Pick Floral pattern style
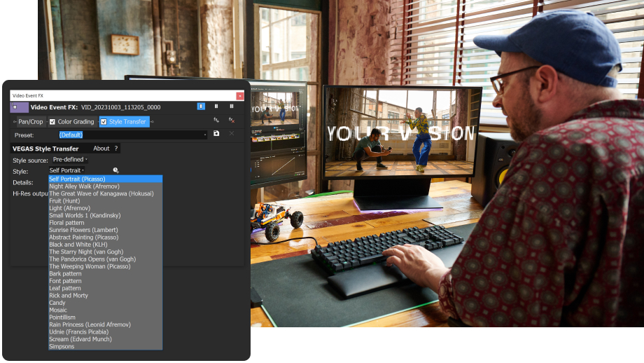 (106, 223)
